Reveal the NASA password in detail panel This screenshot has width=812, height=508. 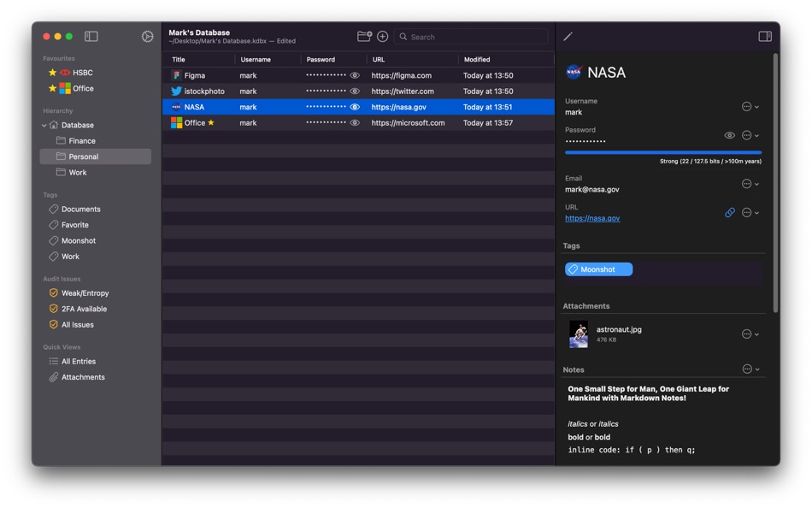pos(730,135)
